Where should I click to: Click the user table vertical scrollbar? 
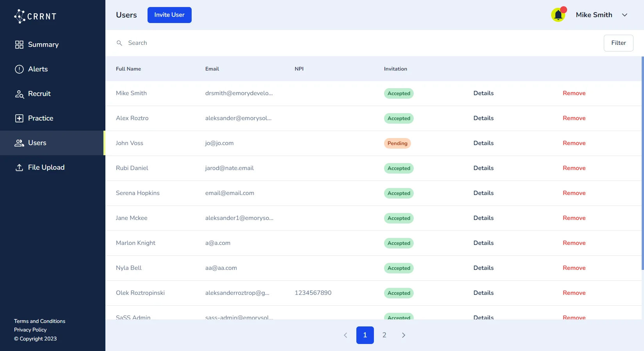[642, 164]
